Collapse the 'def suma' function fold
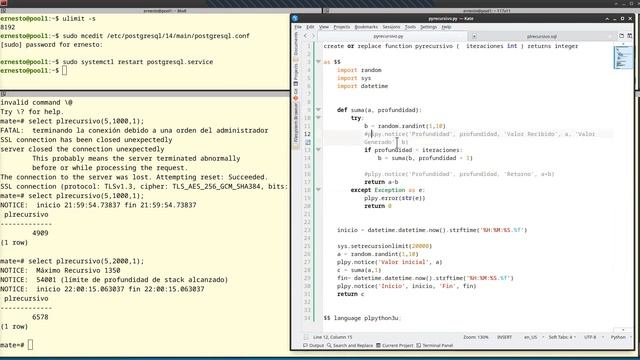This screenshot has height=360, width=640. (x=318, y=110)
